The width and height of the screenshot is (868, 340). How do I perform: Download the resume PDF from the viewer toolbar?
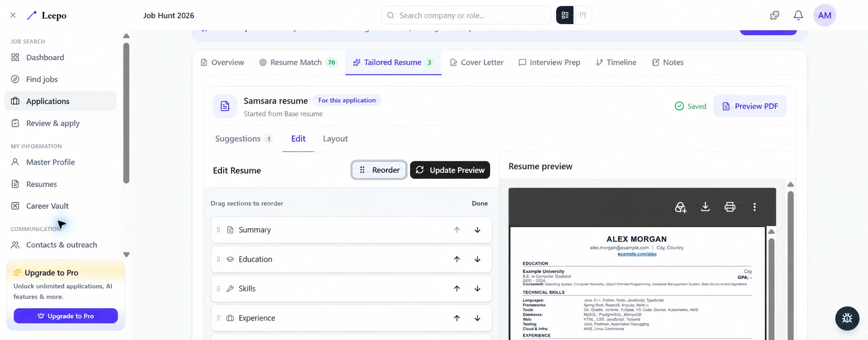705,207
